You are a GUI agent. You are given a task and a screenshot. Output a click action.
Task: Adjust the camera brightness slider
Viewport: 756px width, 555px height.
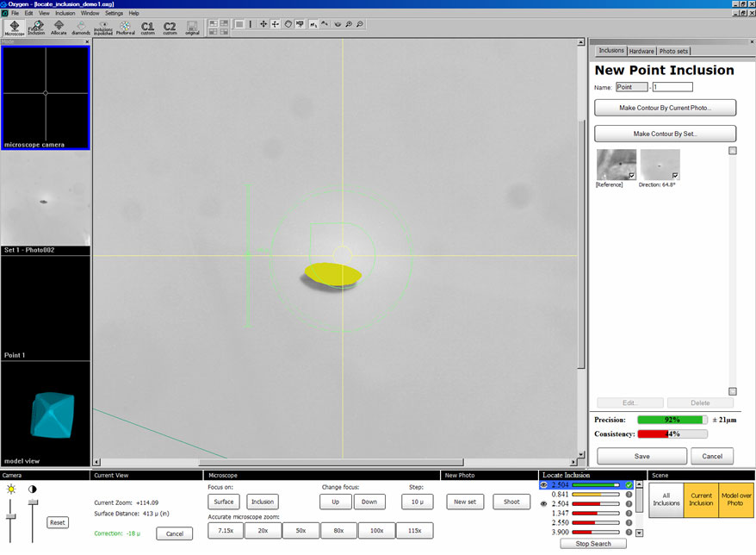tap(11, 514)
